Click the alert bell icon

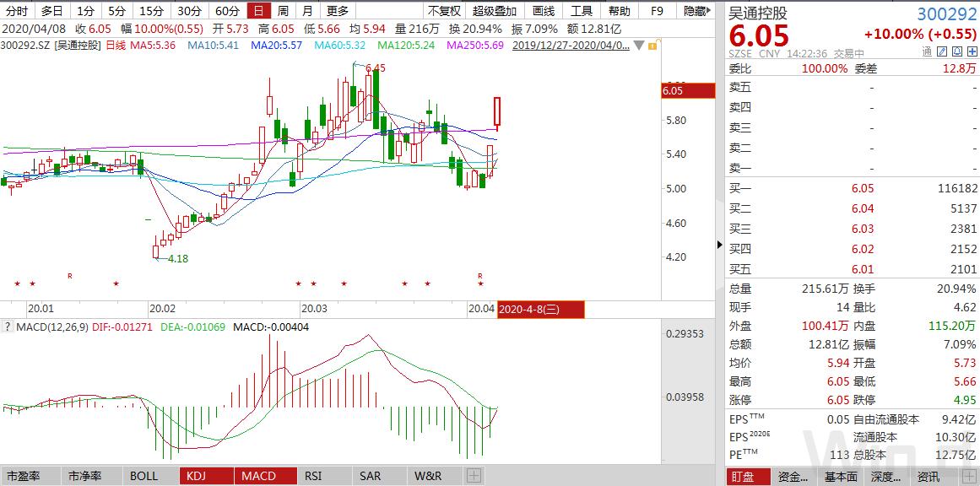tap(956, 52)
